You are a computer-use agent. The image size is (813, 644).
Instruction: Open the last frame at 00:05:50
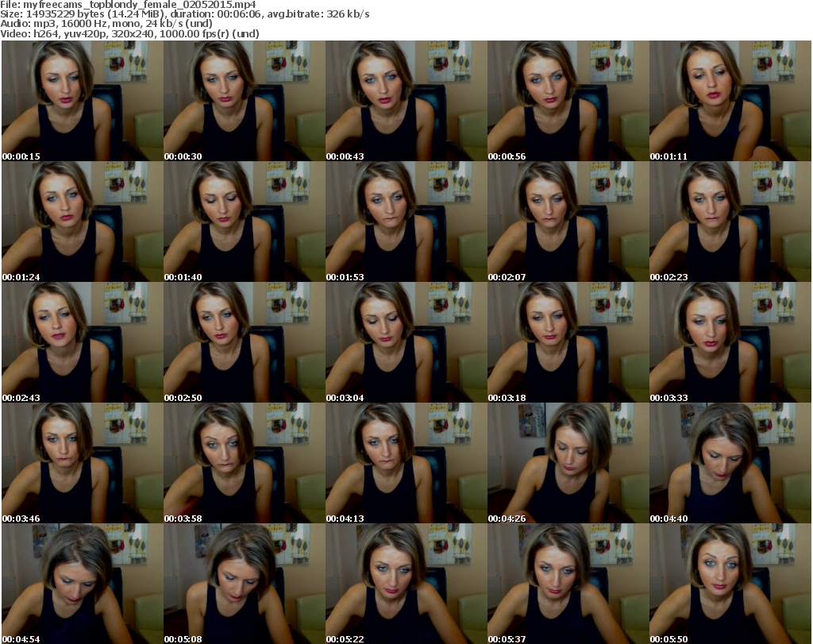pyautogui.click(x=730, y=584)
